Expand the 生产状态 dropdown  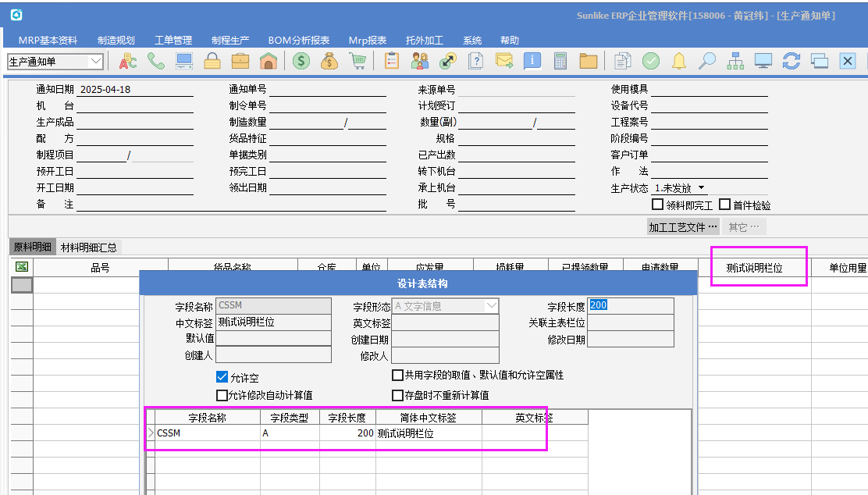click(701, 188)
